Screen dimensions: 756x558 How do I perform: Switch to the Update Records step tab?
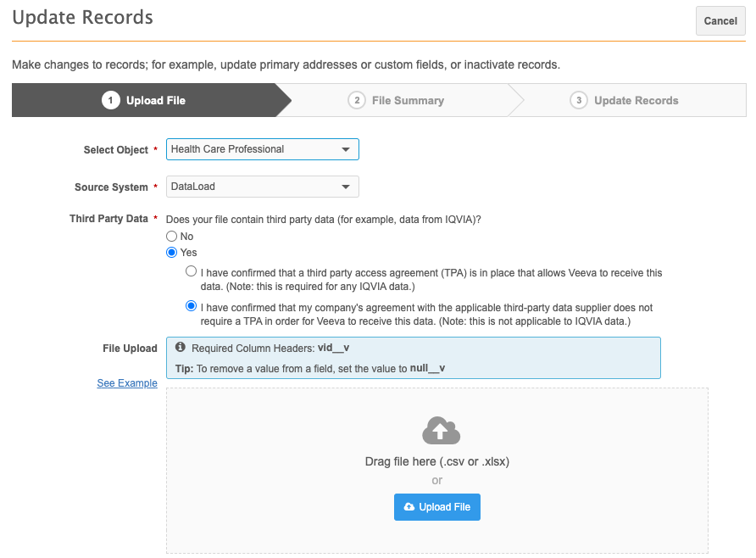(636, 100)
